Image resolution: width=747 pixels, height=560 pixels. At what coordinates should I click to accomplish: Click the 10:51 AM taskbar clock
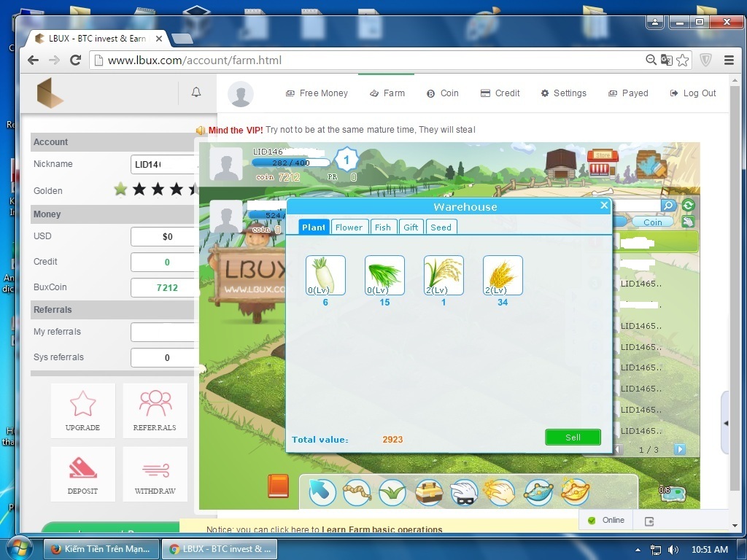coord(709,550)
